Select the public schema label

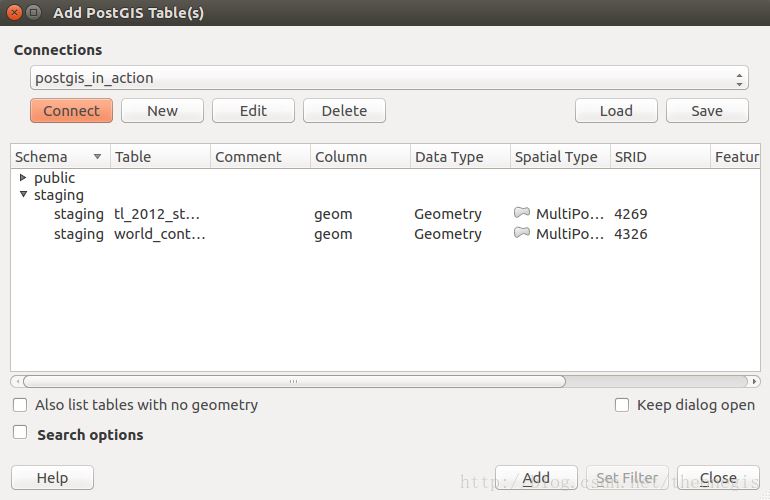(x=55, y=178)
